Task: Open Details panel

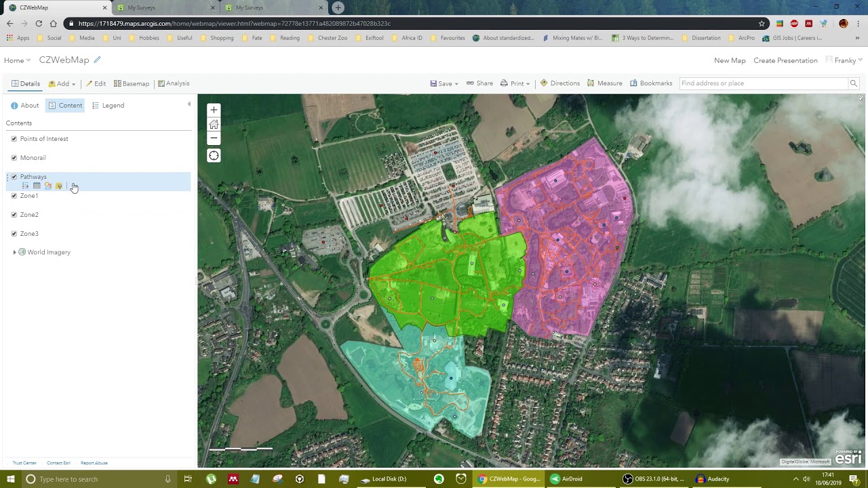Action: (26, 83)
